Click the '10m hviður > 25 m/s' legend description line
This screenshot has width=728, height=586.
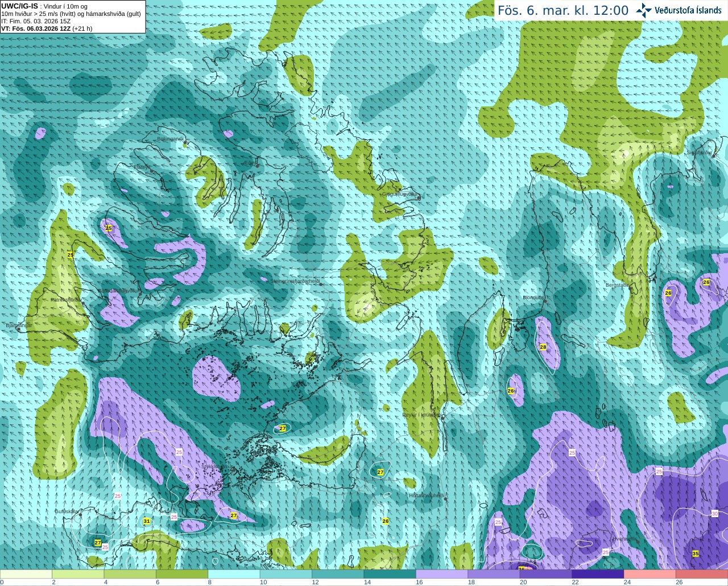(x=71, y=14)
